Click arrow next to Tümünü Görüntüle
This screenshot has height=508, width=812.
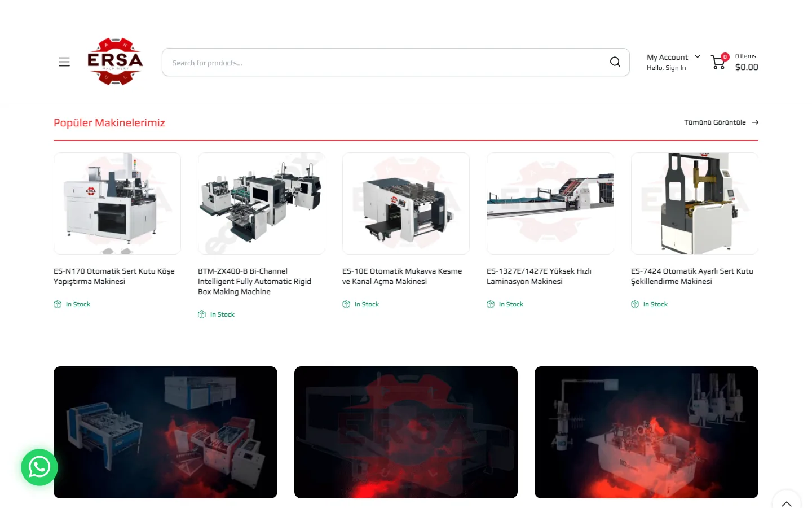[755, 122]
